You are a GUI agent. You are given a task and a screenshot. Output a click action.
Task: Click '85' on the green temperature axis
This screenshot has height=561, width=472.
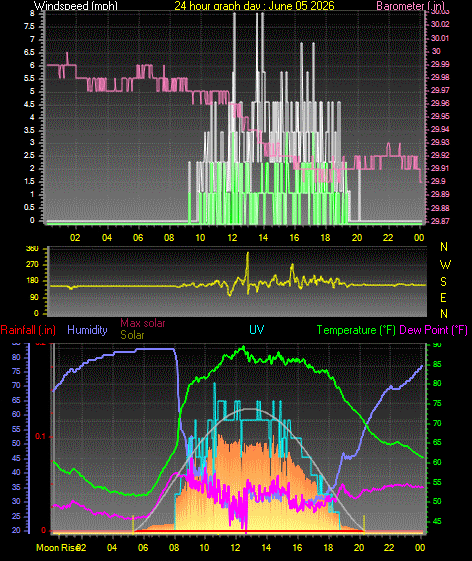[437, 364]
